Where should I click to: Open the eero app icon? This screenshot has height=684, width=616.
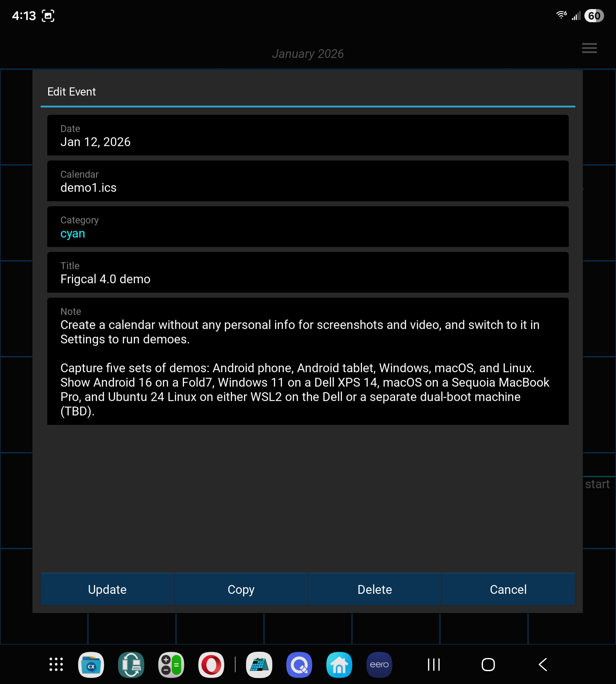[379, 664]
